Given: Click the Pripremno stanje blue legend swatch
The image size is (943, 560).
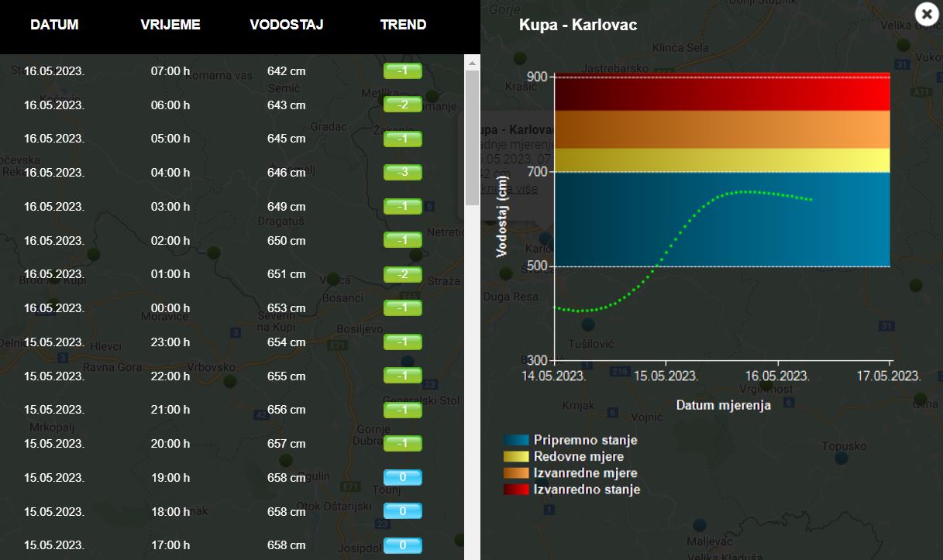Looking at the screenshot, I should point(516,440).
